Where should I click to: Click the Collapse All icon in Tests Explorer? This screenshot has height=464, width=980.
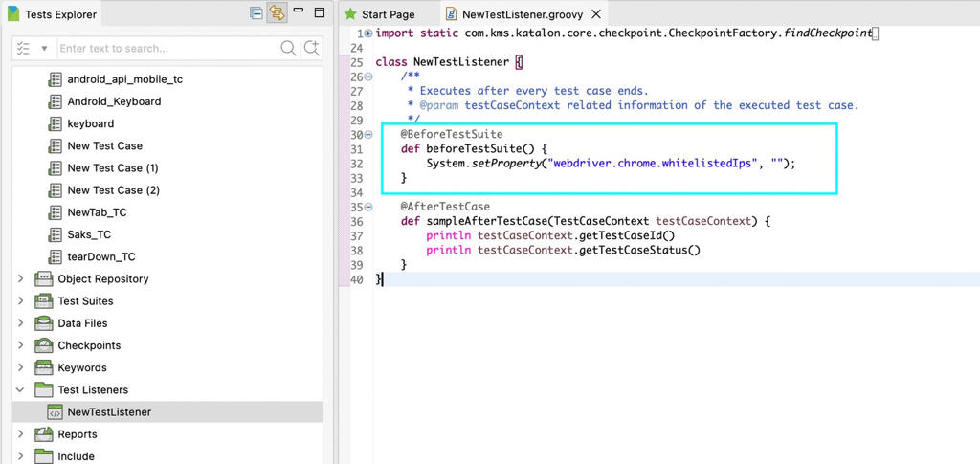pos(256,13)
